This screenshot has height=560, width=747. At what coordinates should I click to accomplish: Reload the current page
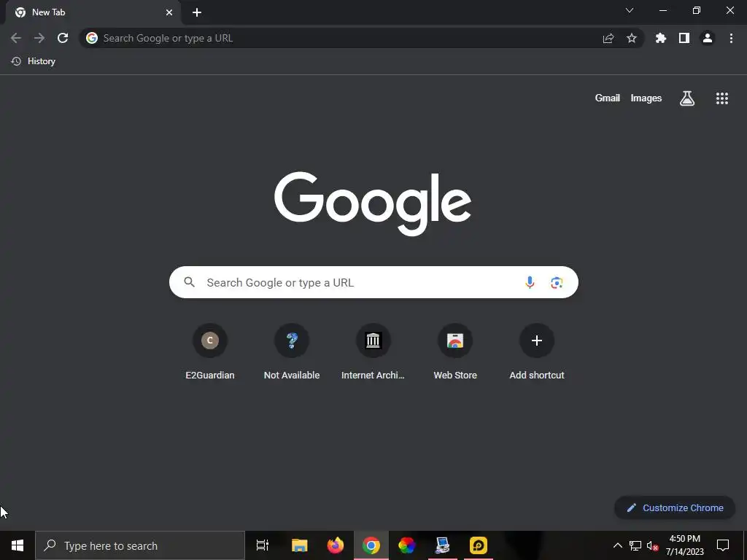(63, 38)
